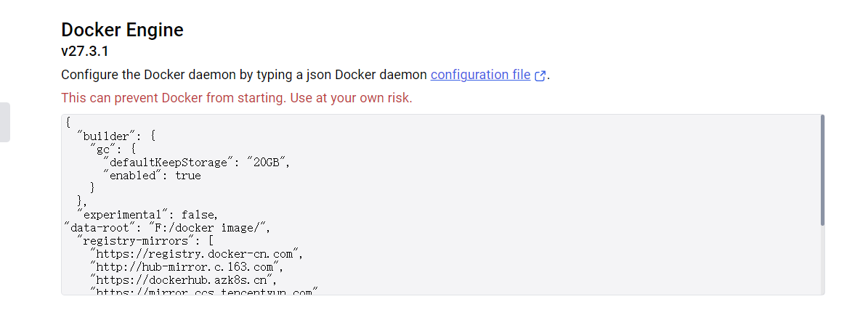Click the "enabled": true line
The height and width of the screenshot is (315, 868).
pos(152,175)
